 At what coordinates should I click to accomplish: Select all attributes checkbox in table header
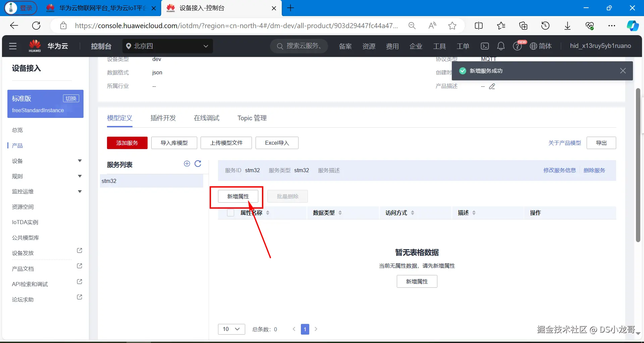230,213
